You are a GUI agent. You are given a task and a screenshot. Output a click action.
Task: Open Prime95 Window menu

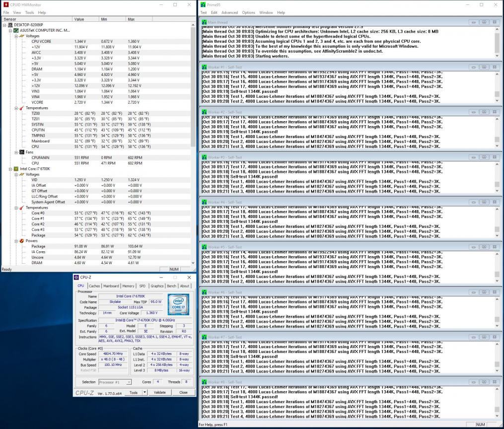point(266,12)
